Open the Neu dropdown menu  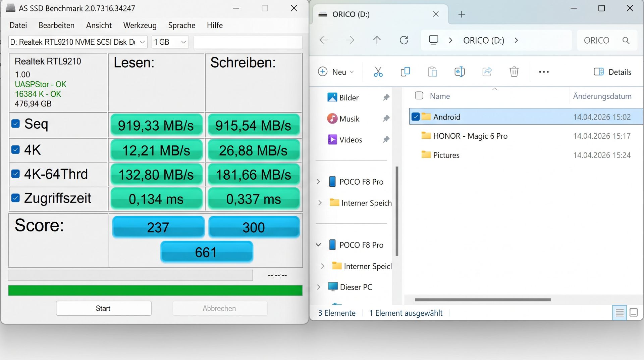pos(336,72)
